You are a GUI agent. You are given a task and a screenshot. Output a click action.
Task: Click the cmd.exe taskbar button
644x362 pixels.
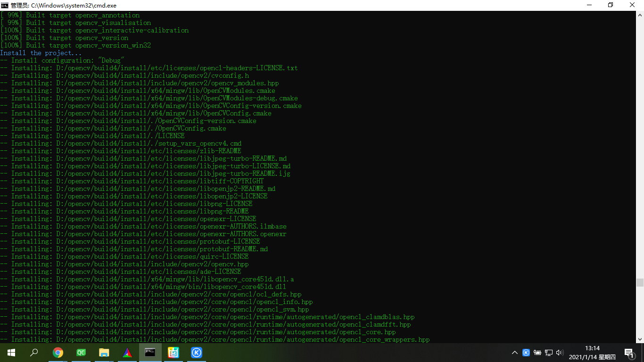click(150, 353)
